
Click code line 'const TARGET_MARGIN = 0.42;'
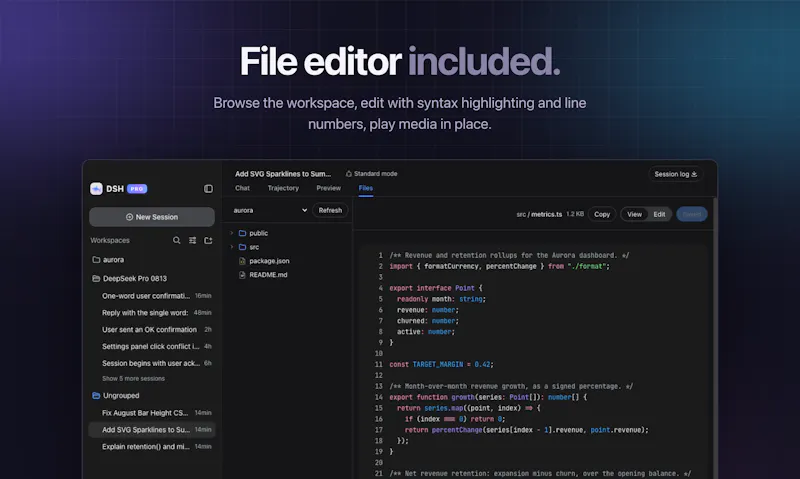click(x=441, y=364)
